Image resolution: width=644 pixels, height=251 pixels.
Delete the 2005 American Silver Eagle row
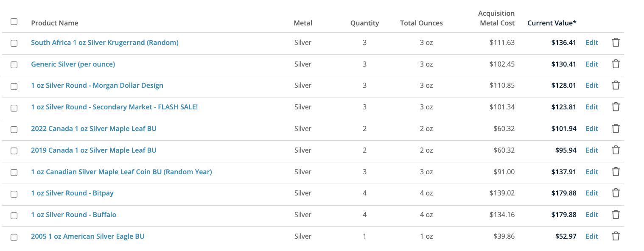point(616,236)
